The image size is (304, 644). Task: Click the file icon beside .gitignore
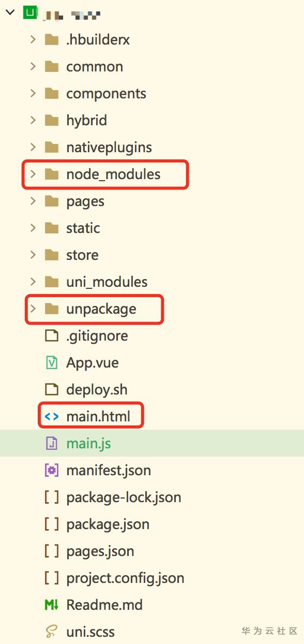pos(52,336)
